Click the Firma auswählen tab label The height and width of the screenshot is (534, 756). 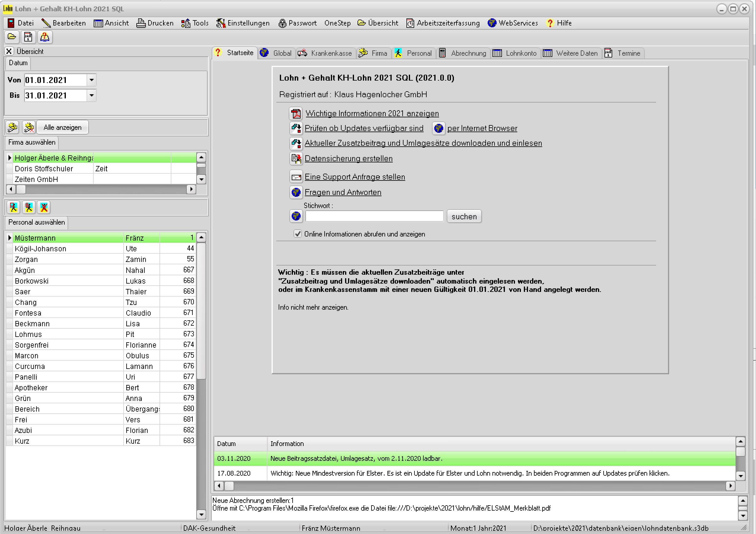coord(32,143)
